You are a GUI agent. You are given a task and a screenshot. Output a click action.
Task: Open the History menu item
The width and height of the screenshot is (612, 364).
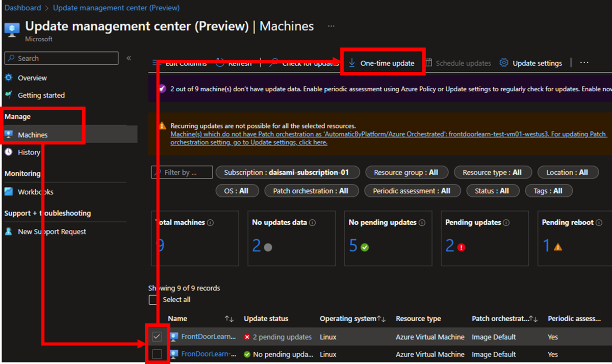(x=29, y=152)
